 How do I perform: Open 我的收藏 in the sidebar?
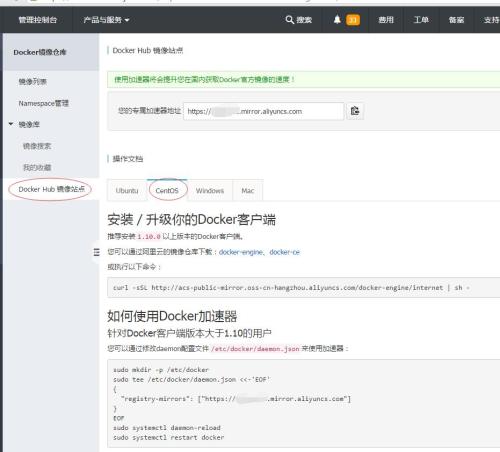click(37, 167)
